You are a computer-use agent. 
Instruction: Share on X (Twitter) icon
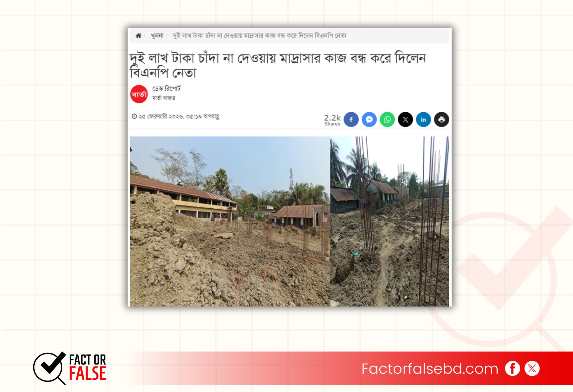click(x=405, y=119)
